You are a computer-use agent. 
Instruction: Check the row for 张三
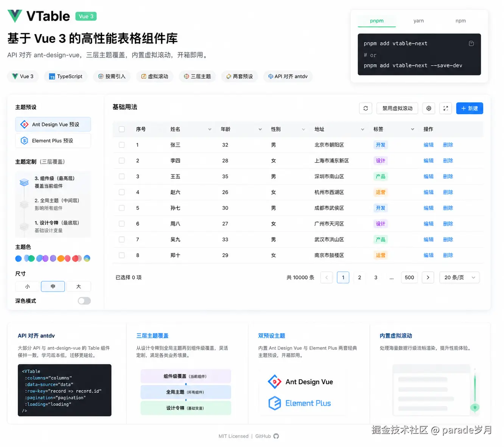[122, 145]
